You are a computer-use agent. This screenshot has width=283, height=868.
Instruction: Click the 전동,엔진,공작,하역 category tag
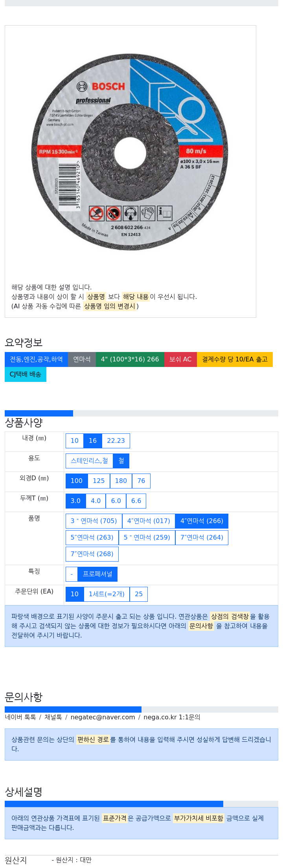click(x=36, y=359)
